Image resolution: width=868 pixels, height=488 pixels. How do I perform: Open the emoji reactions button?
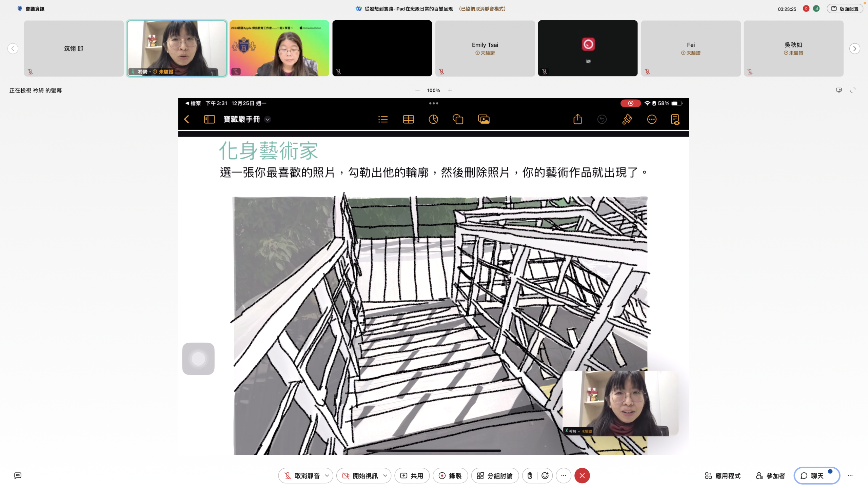545,475
